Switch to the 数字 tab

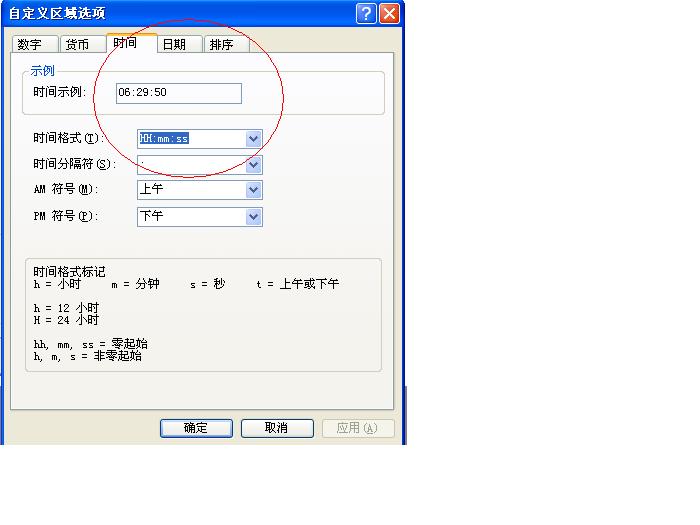point(30,45)
